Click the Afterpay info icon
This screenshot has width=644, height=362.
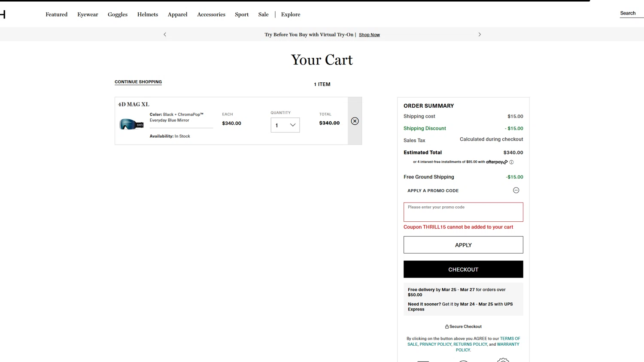coord(511,162)
